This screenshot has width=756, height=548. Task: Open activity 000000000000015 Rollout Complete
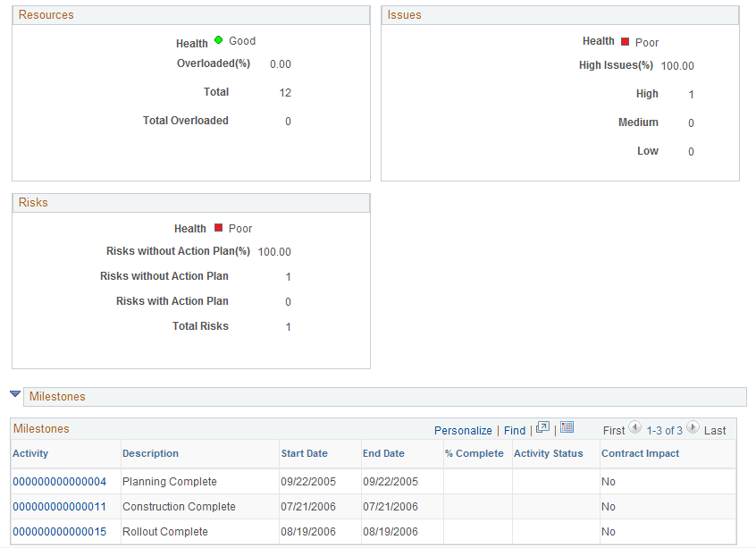click(x=62, y=531)
